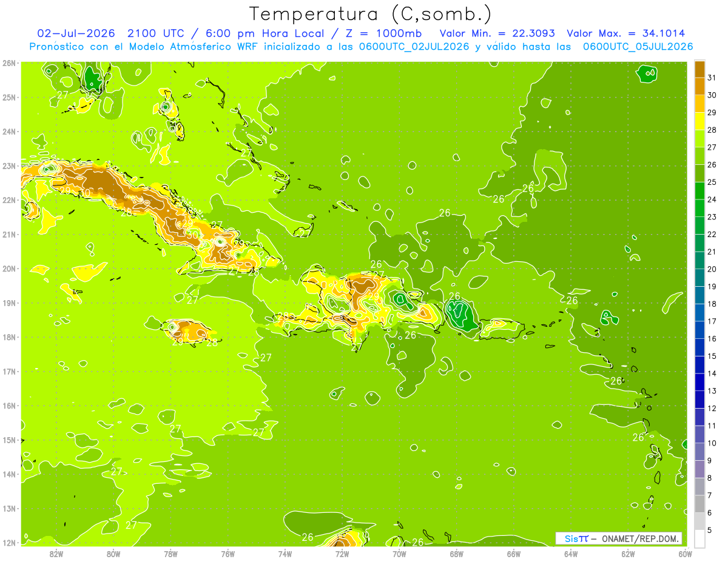Screen dimensions: 728x562
Task: Click the "76W" longitude axis label
Action: [x=227, y=554]
